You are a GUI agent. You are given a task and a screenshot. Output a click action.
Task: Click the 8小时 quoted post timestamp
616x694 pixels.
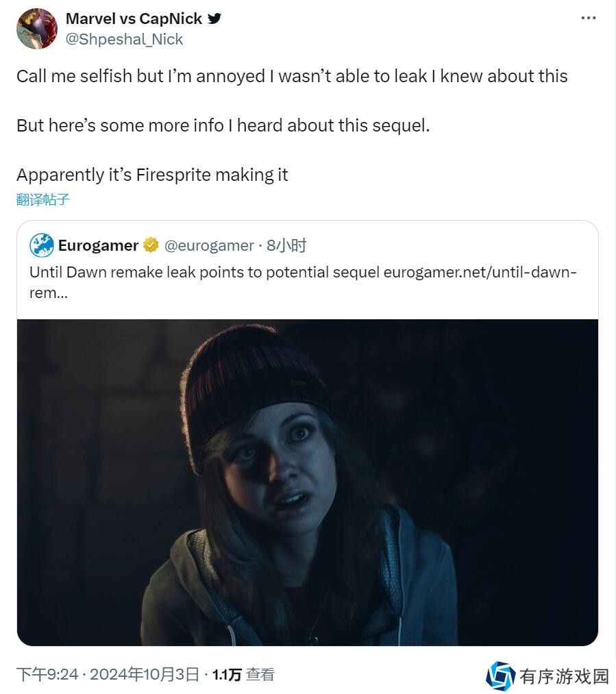point(286,245)
